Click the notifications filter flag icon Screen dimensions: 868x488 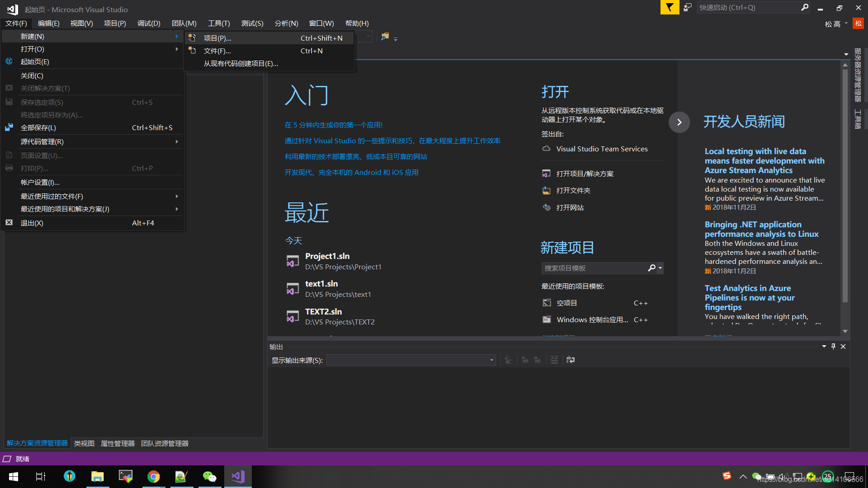(x=670, y=7)
